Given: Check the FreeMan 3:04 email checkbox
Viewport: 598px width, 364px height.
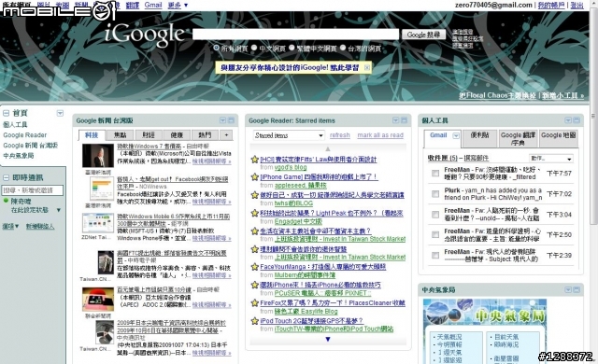Looking at the screenshot, I should (435, 215).
